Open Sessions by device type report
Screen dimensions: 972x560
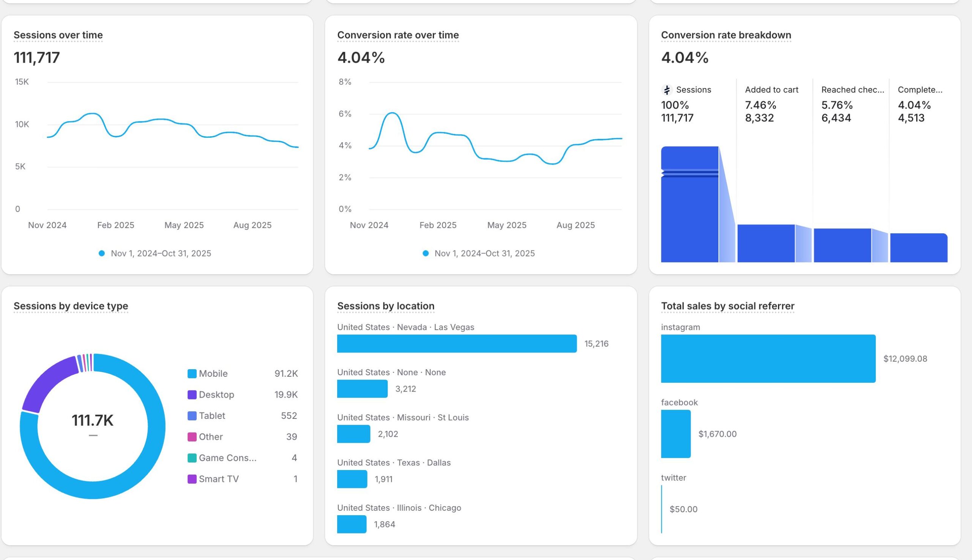pyautogui.click(x=71, y=306)
